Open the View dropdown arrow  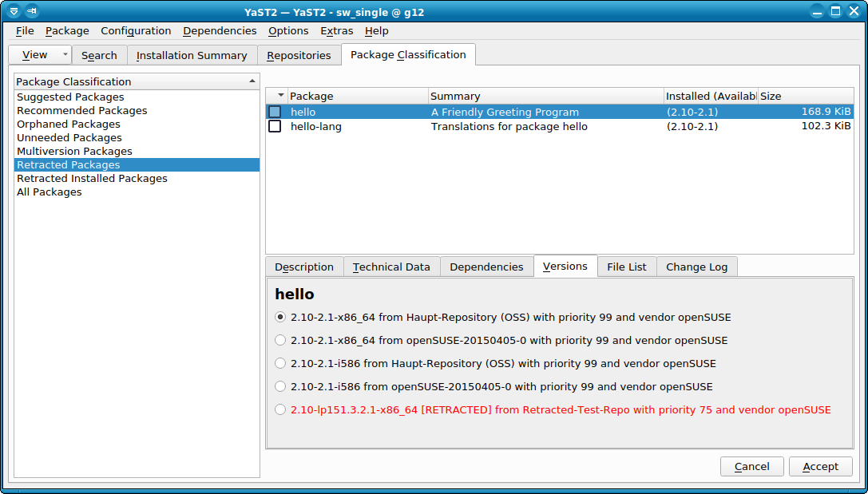click(x=65, y=55)
